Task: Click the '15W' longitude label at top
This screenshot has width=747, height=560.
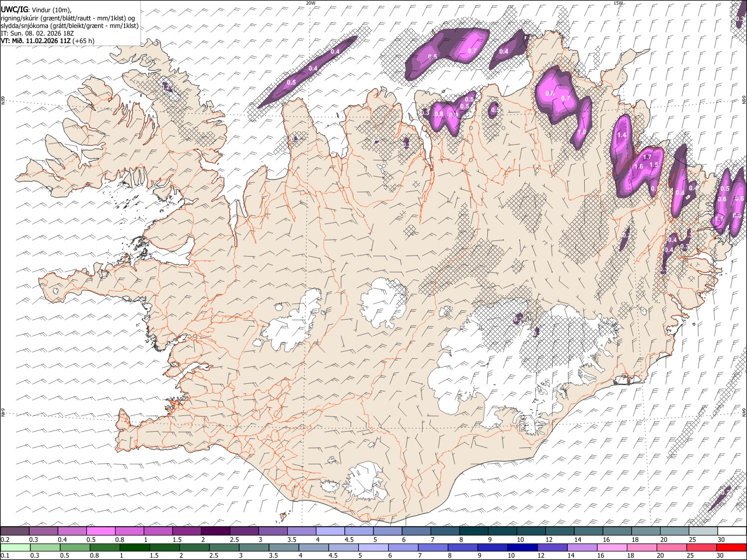Action: [618, 3]
